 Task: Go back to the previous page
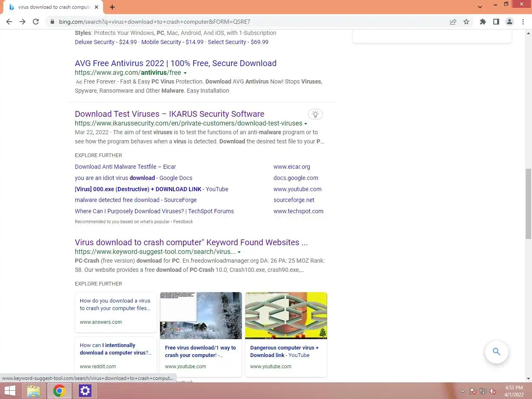[9, 22]
